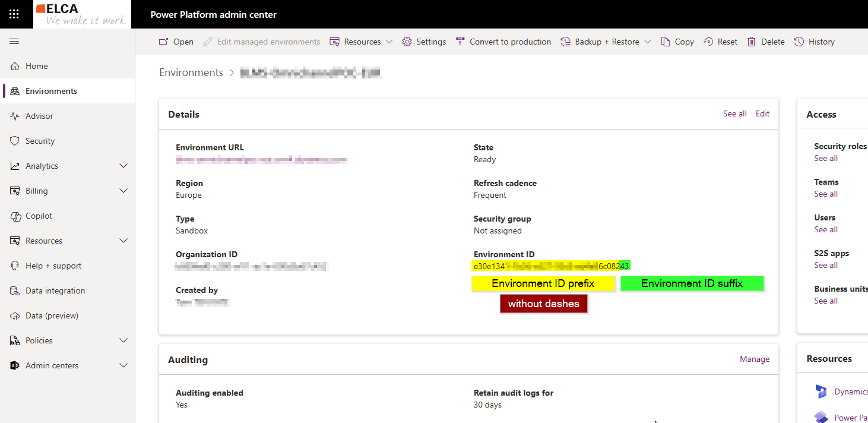Click the Convert to production icon
Image resolution: width=868 pixels, height=423 pixels.
tap(460, 42)
